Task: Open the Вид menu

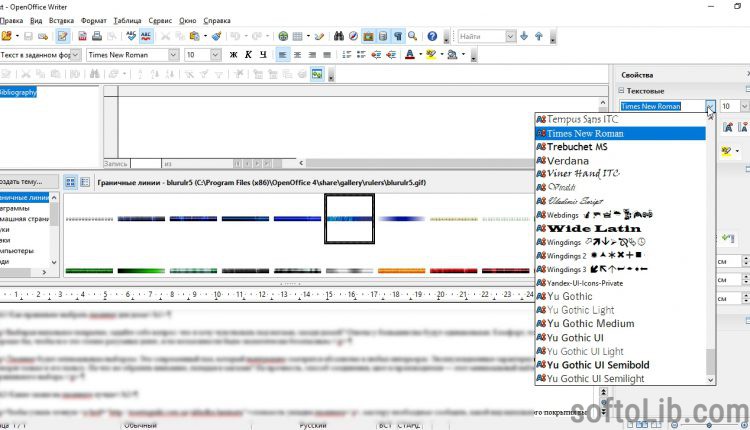Action: tap(36, 21)
